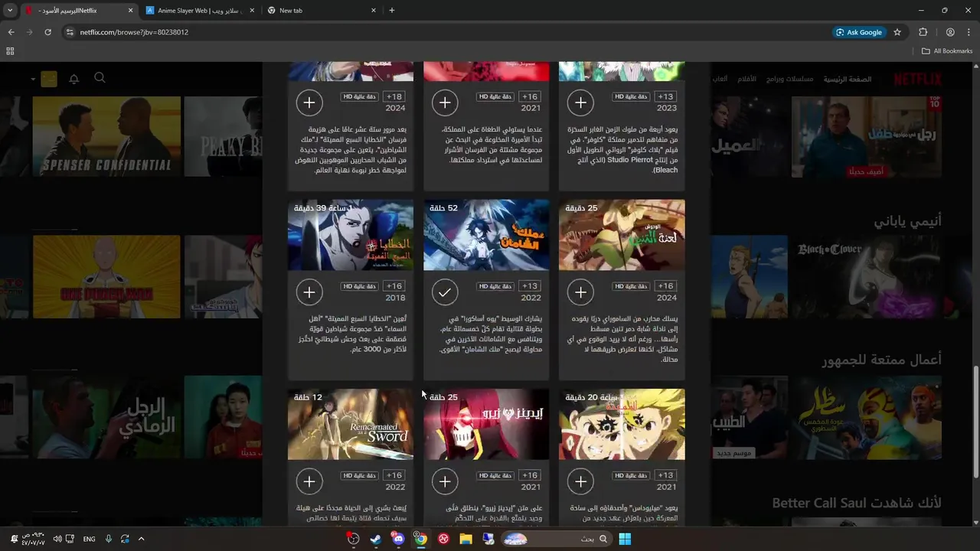Click the Netflix logo

pyautogui.click(x=918, y=79)
